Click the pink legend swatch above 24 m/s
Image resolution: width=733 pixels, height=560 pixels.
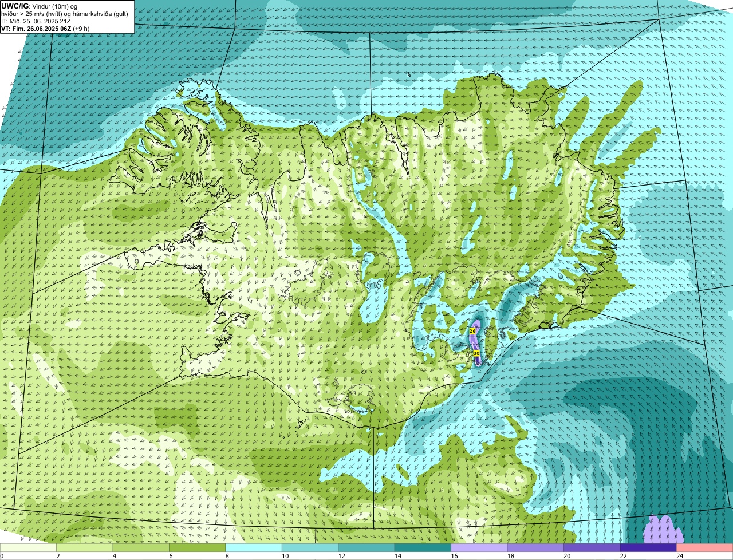(705, 548)
